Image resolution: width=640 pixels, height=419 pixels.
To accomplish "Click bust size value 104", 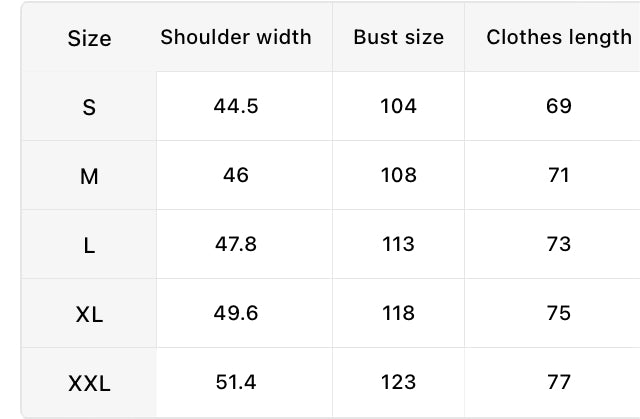I will pos(398,106).
